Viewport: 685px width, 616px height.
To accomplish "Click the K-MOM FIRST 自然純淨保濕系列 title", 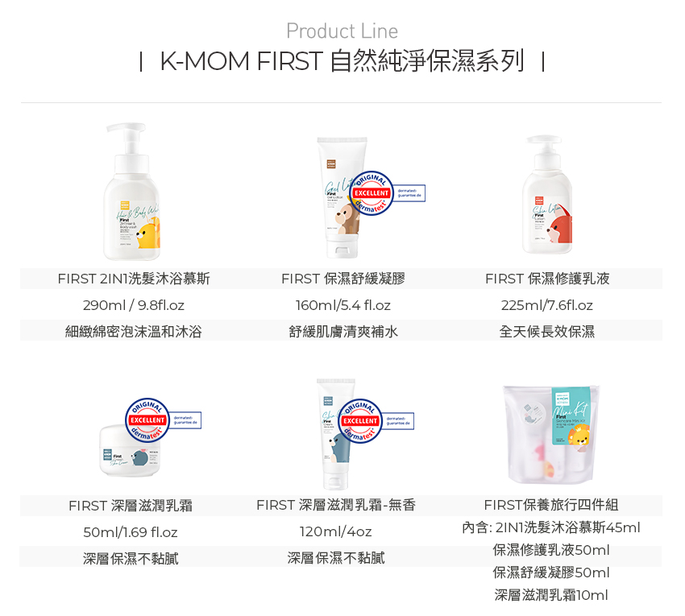I will click(x=342, y=60).
